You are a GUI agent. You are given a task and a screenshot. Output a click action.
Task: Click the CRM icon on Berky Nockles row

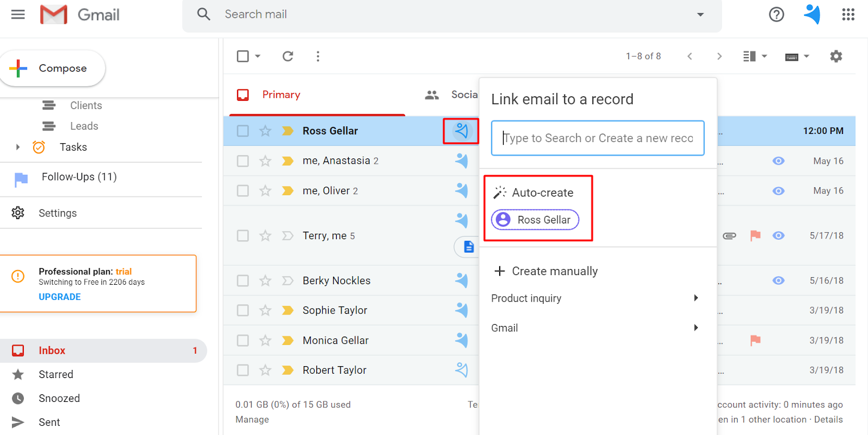click(462, 280)
